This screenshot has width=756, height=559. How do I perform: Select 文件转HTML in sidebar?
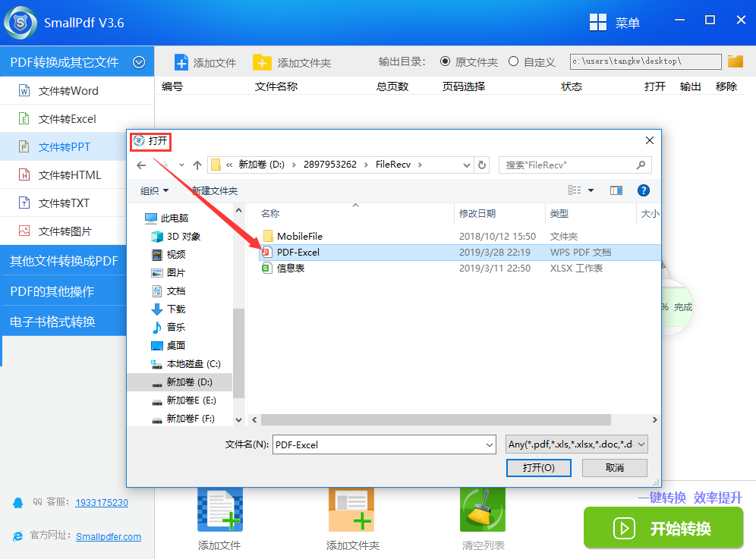pyautogui.click(x=63, y=175)
